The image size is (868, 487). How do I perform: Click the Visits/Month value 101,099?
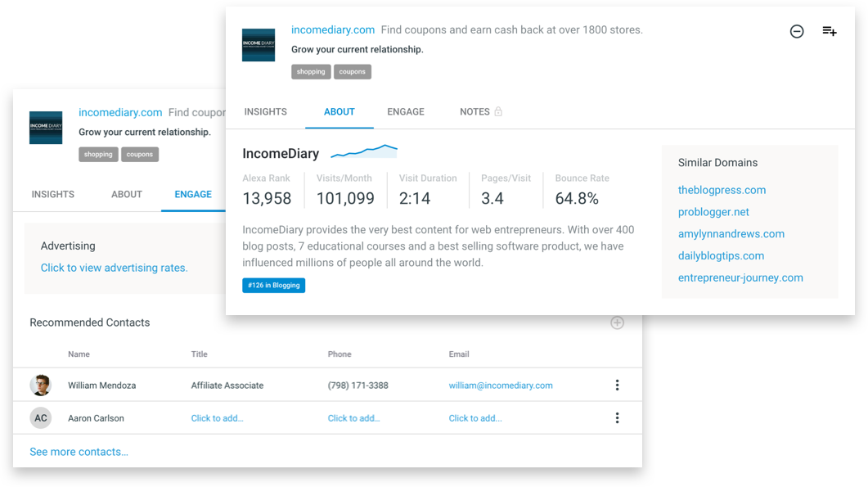tap(345, 198)
